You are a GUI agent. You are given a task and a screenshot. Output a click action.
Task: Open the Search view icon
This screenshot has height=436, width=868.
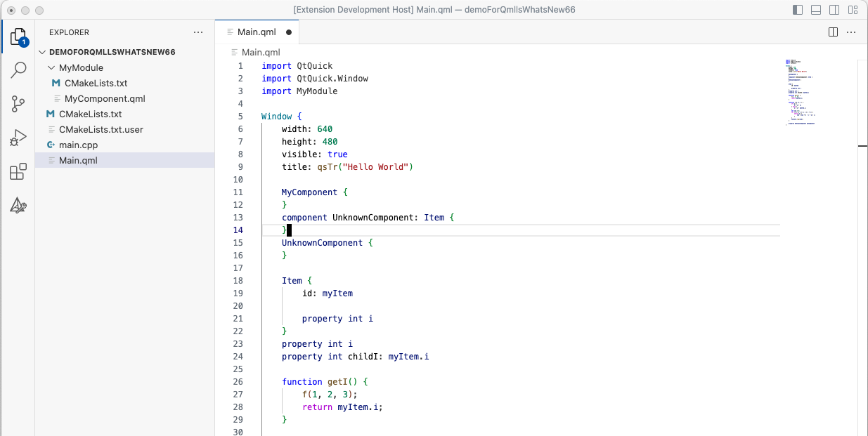point(18,70)
